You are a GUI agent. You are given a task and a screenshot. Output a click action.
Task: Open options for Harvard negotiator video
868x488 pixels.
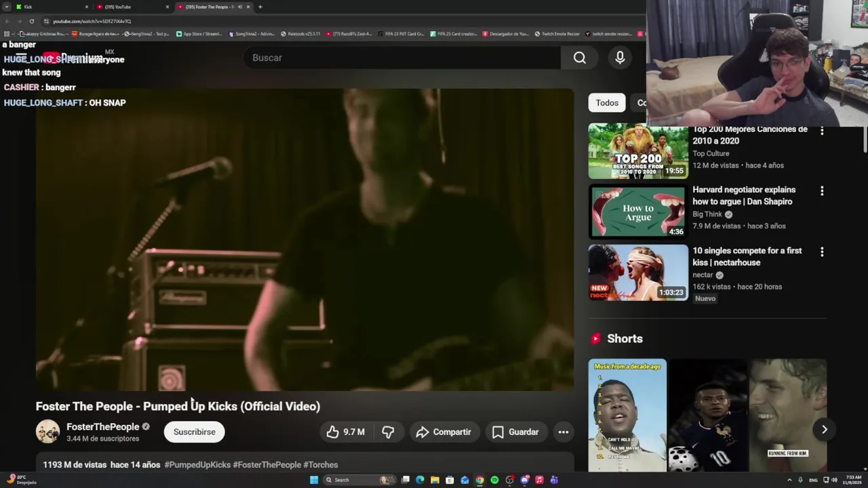point(822,191)
